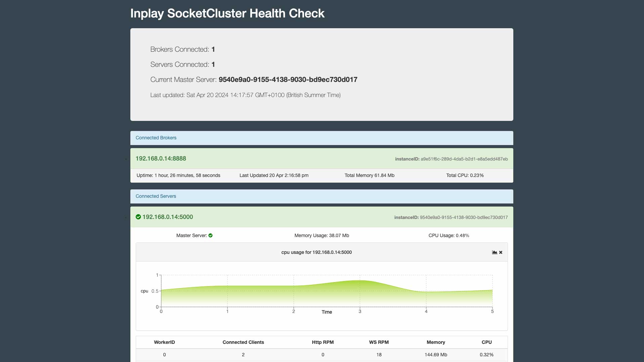Image resolution: width=644 pixels, height=362 pixels.
Task: Click the worker CPU cell 0.32%
Action: (x=486, y=355)
